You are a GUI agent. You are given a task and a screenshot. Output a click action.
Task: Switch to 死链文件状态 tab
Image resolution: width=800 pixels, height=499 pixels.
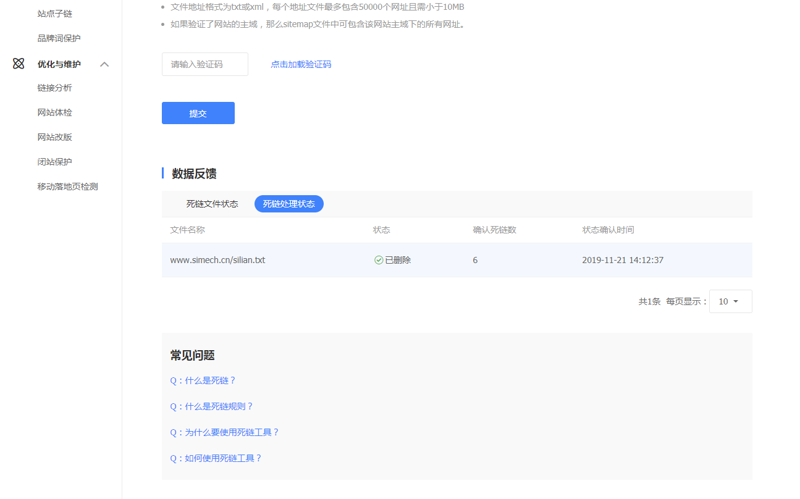212,204
